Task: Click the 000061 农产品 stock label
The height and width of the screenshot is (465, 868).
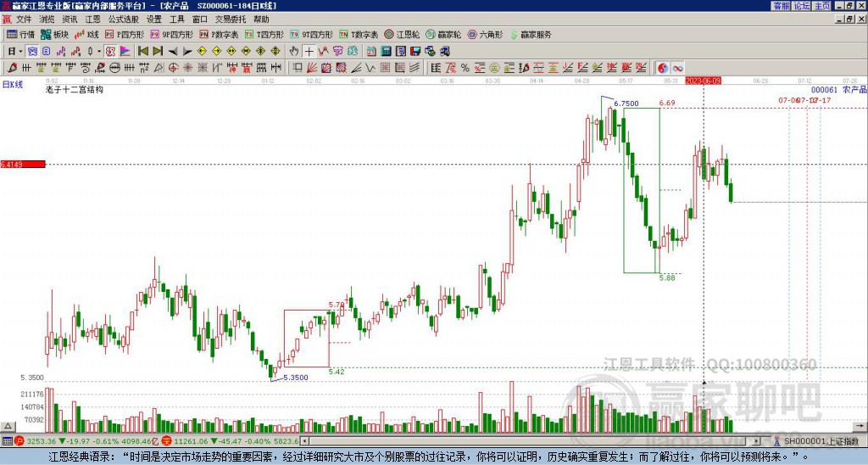Action: [838, 89]
